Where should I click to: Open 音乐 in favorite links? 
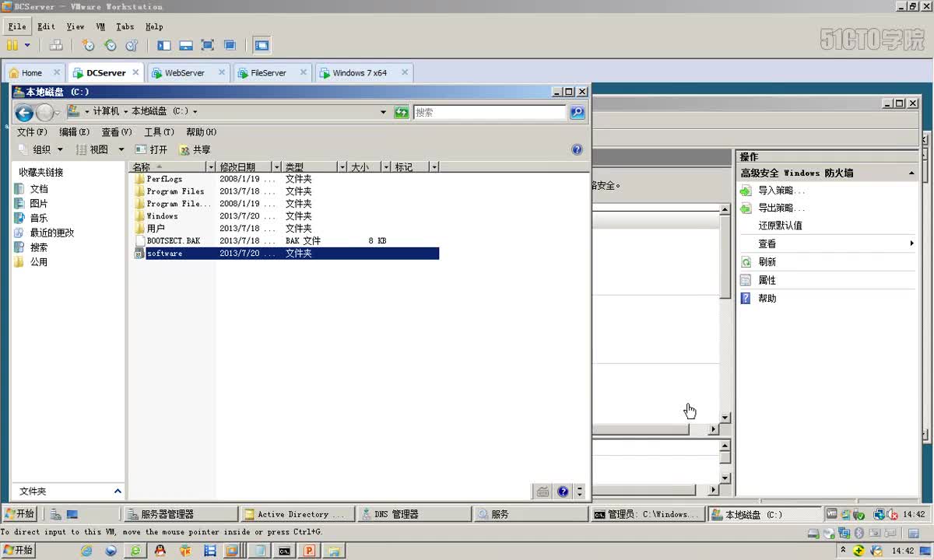click(38, 219)
